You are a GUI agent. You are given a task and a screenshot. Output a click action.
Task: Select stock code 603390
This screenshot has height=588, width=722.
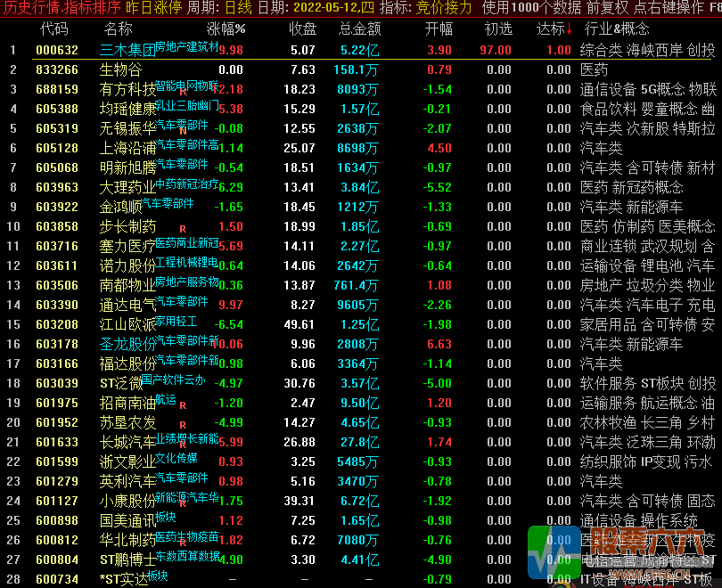(57, 305)
